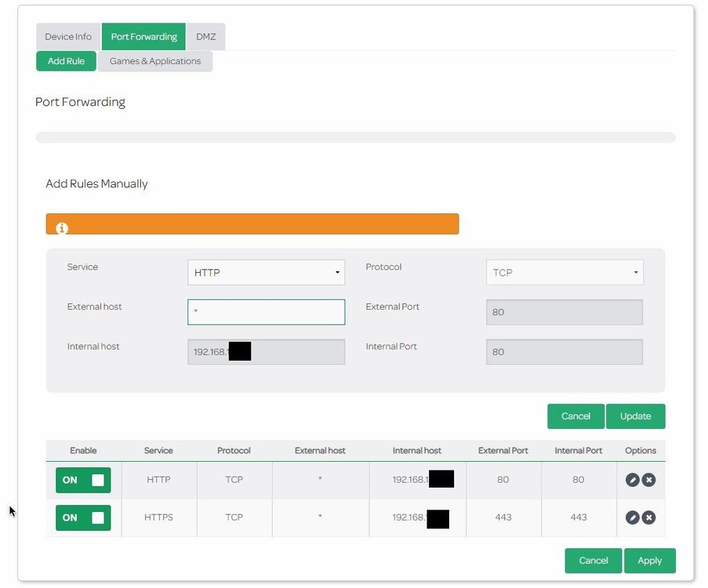Open the DMZ tab
708x588 pixels.
(x=206, y=37)
